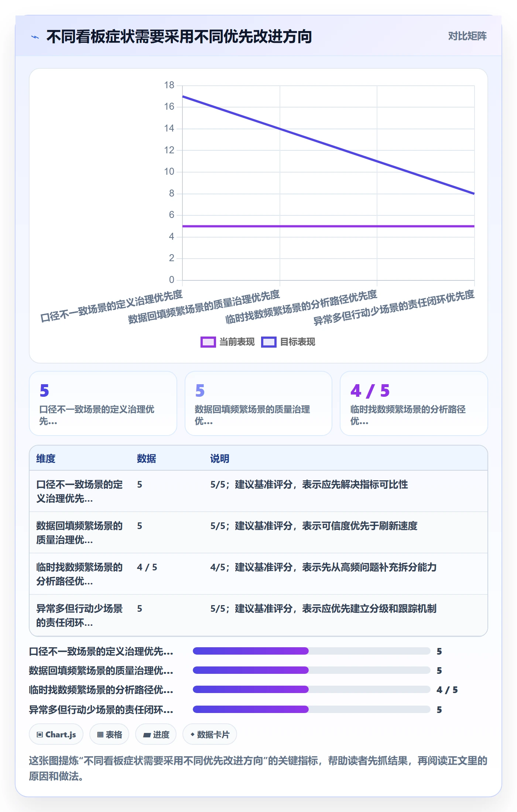Click progress bar for 临时找数频繁场景的分析路径优…
Viewport: 517px width, 812px height.
click(x=312, y=689)
